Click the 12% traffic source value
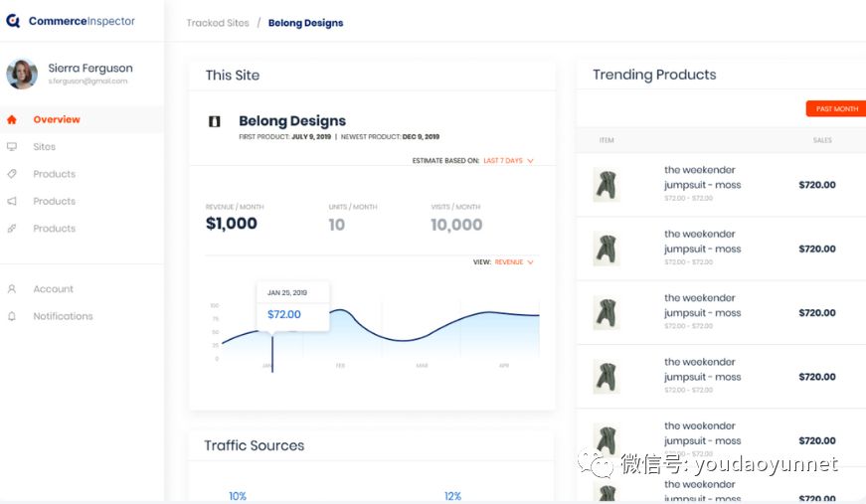Viewport: 866px width, 504px height. (x=452, y=496)
